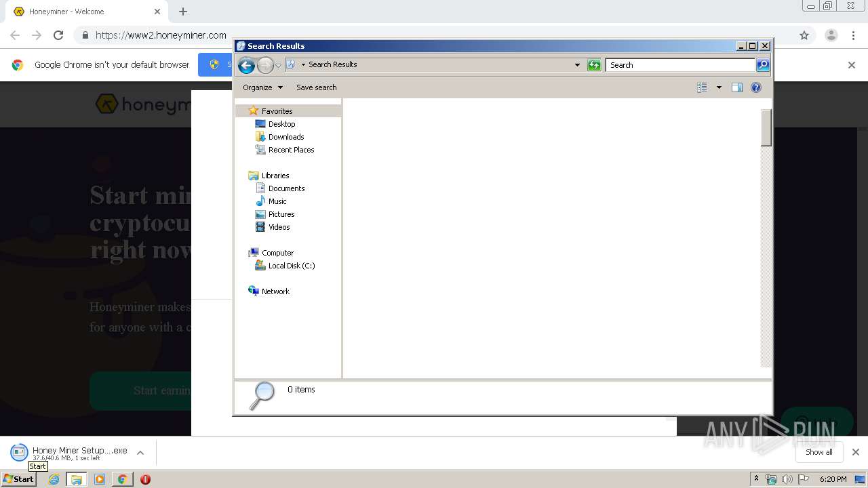Viewport: 868px width, 488px height.
Task: Open the Organize menu
Action: 262,87
